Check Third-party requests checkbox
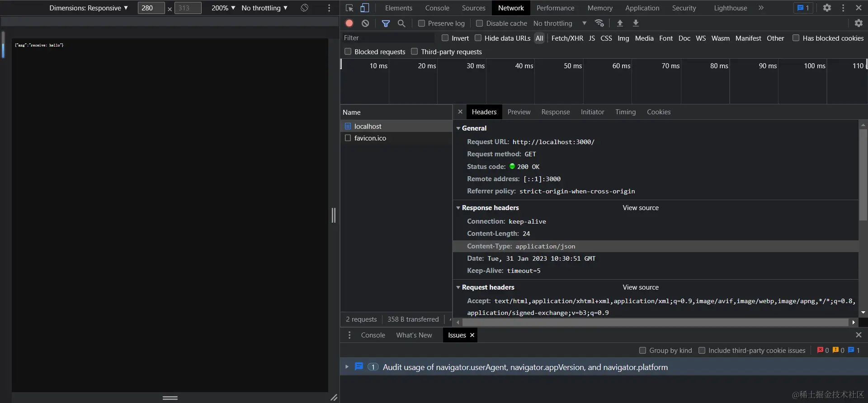Screen dimensions: 868x403 click(414, 52)
